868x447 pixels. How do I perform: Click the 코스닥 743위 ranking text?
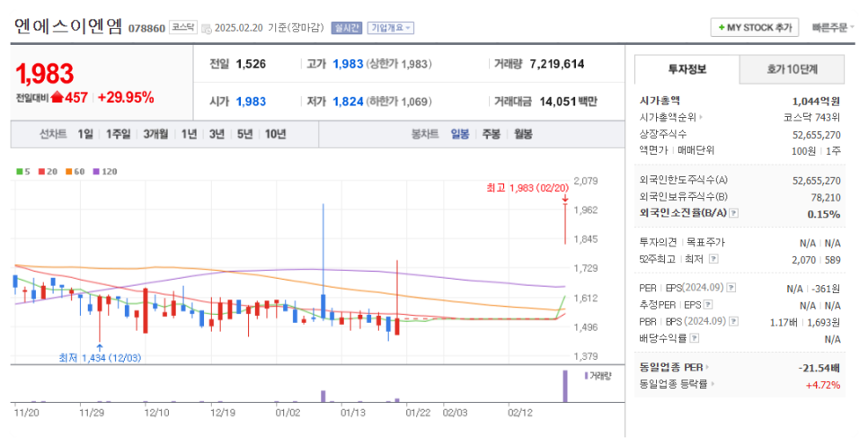pyautogui.click(x=811, y=118)
